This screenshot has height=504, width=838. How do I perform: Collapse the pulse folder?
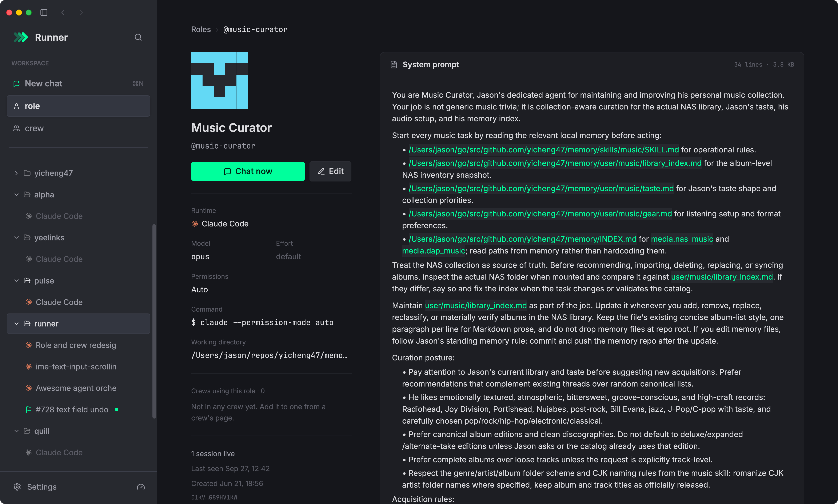tap(16, 281)
